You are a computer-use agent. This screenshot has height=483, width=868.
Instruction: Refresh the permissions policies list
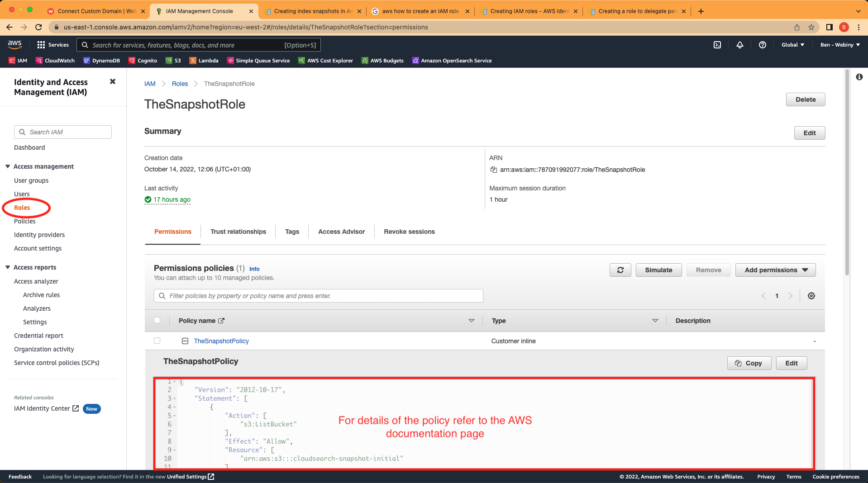click(620, 270)
